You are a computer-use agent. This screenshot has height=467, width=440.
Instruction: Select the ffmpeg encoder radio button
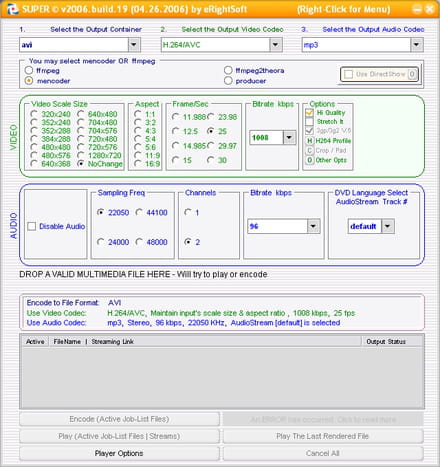[29, 70]
